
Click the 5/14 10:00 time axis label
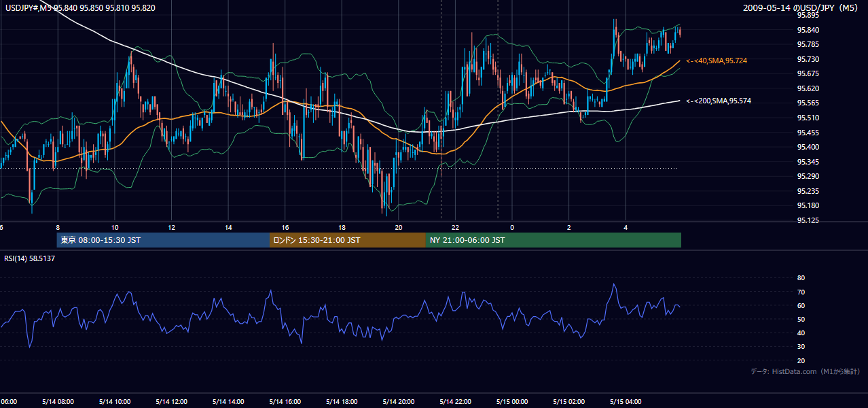[115, 401]
